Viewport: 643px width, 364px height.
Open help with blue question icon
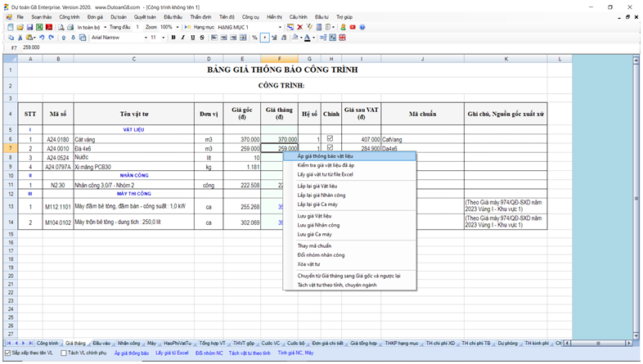[362, 27]
